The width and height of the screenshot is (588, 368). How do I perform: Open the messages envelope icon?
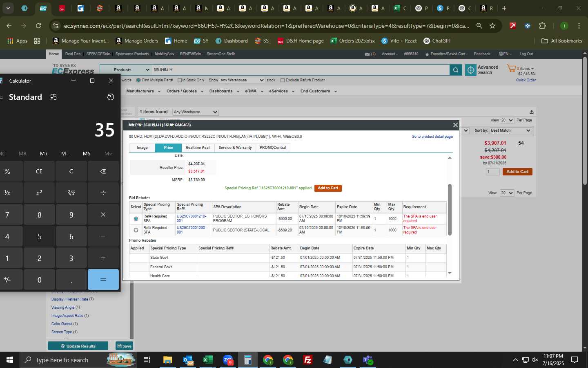tap(367, 54)
